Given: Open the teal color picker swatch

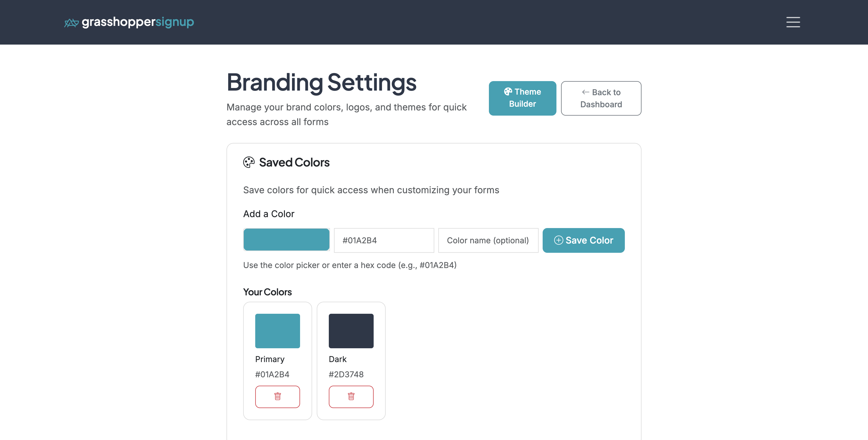Looking at the screenshot, I should tap(286, 239).
